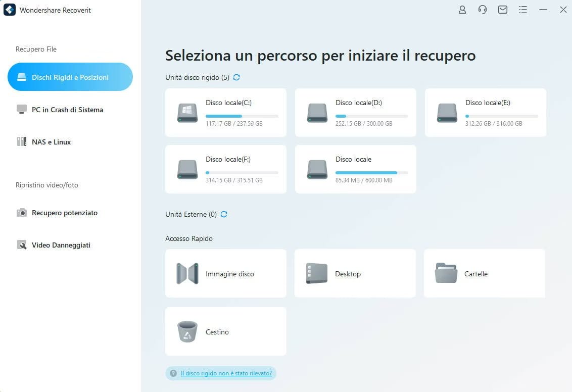The width and height of the screenshot is (572, 392).
Task: Refresh the Unità Esterne list
Action: coord(224,214)
